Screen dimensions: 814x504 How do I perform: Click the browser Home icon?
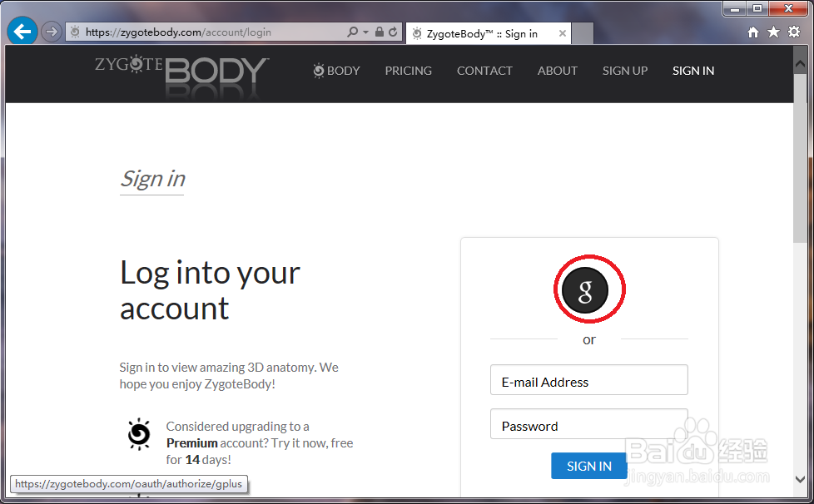(752, 32)
